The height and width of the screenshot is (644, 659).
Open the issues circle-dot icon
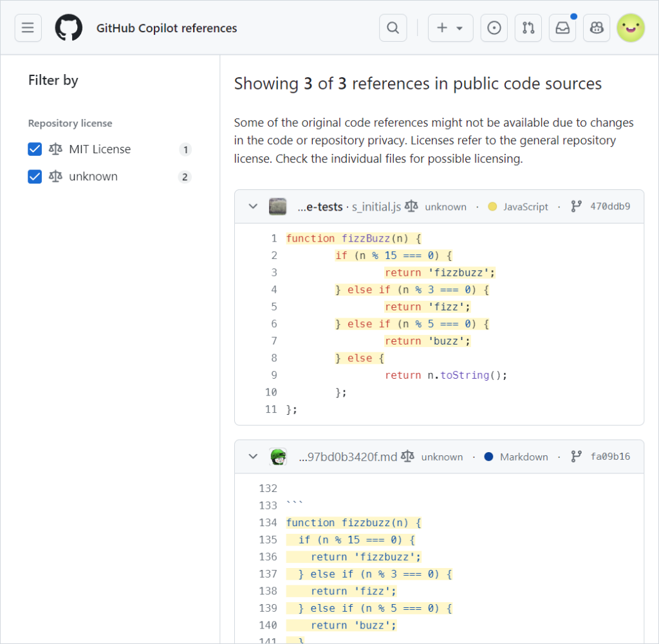point(494,28)
